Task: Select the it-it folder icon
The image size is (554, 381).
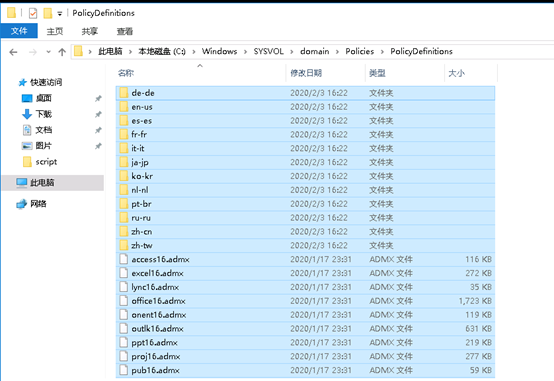Action: (124, 148)
